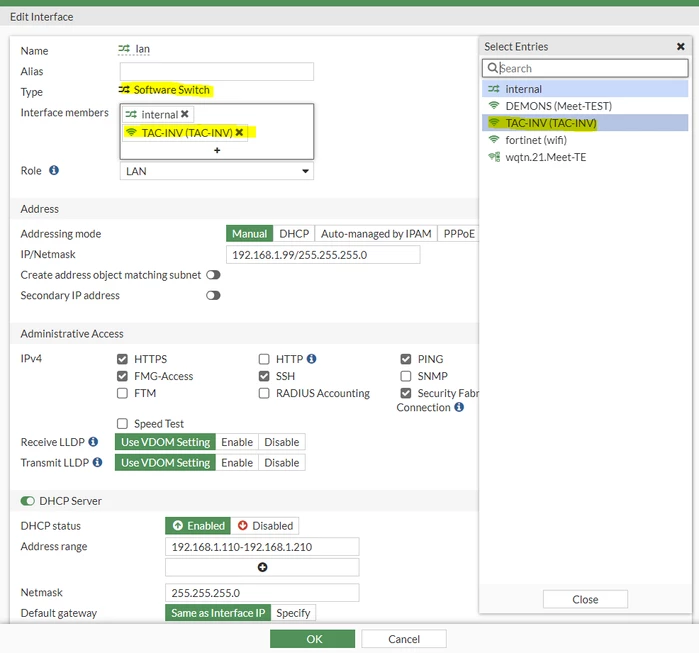Click the Cancel button
The width and height of the screenshot is (699, 653).
click(404, 639)
